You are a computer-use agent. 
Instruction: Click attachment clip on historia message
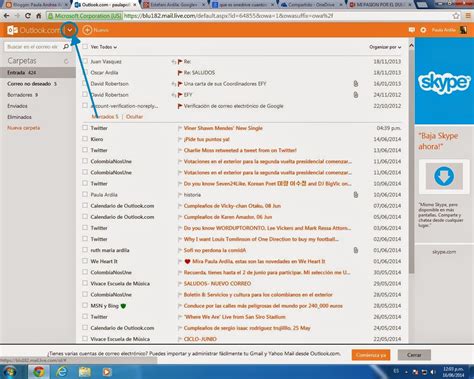(x=356, y=195)
